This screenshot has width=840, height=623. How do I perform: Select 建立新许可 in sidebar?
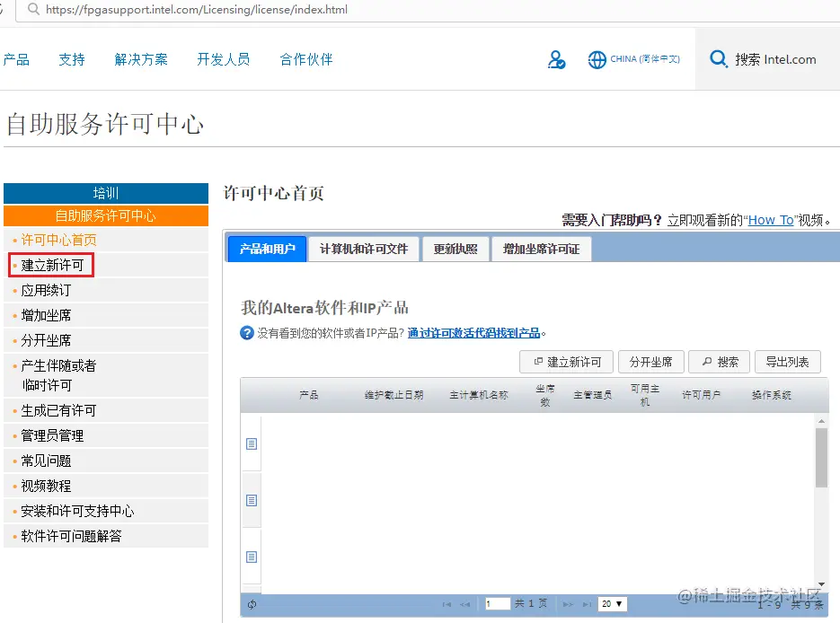pyautogui.click(x=52, y=265)
